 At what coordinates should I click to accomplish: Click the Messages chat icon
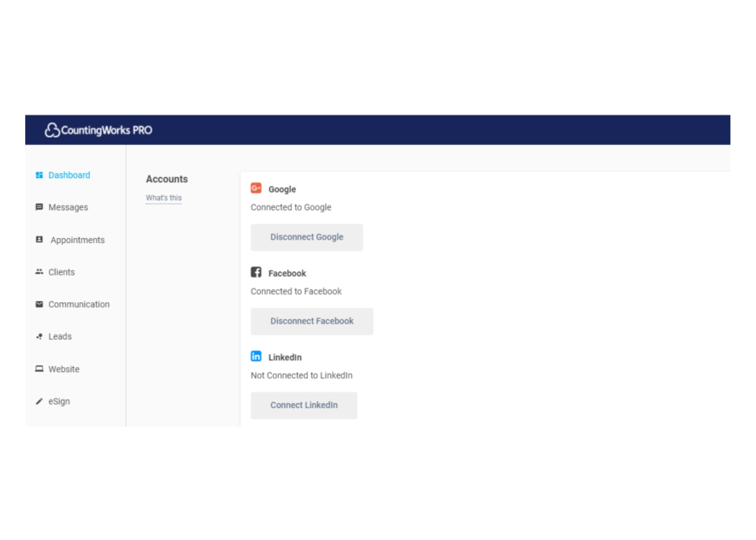point(39,207)
